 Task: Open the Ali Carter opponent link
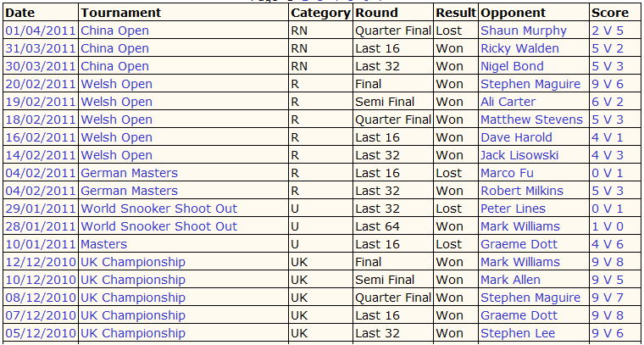(508, 102)
